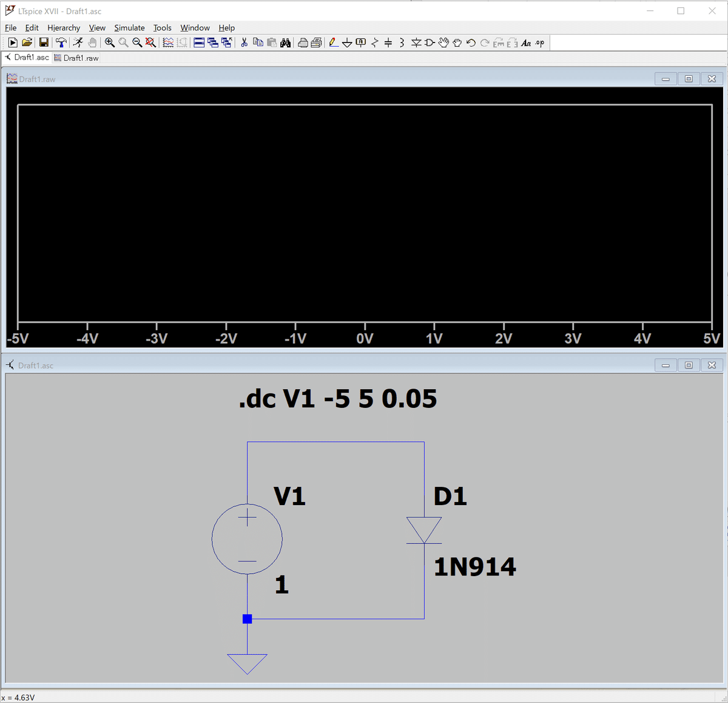Open the Edit menu
The height and width of the screenshot is (703, 728).
click(32, 28)
